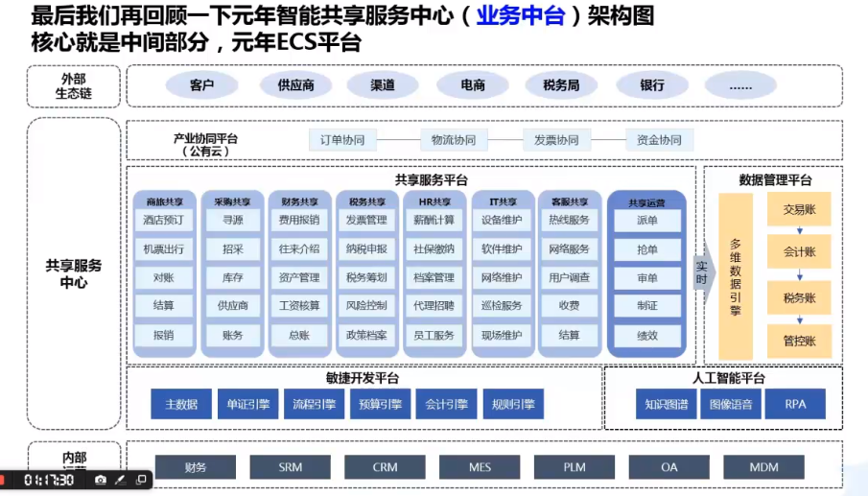This screenshot has height=496, width=868.
Task: Click the SRM system block
Action: point(290,467)
